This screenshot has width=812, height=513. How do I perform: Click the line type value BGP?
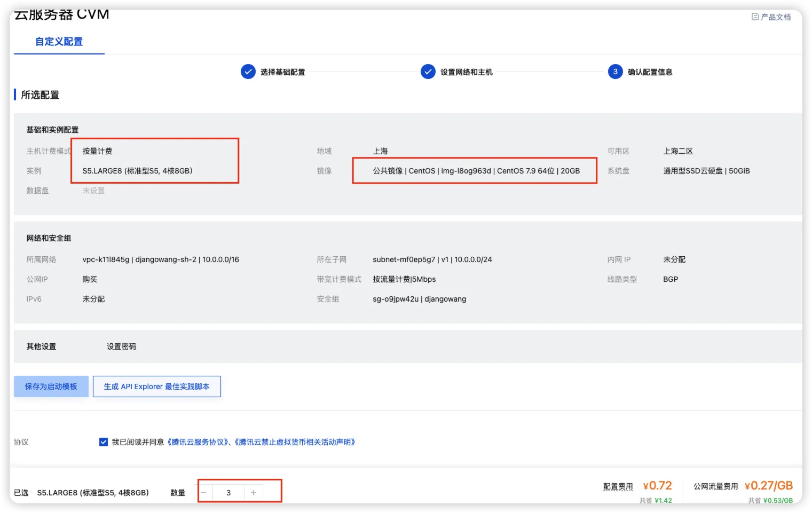coord(671,279)
